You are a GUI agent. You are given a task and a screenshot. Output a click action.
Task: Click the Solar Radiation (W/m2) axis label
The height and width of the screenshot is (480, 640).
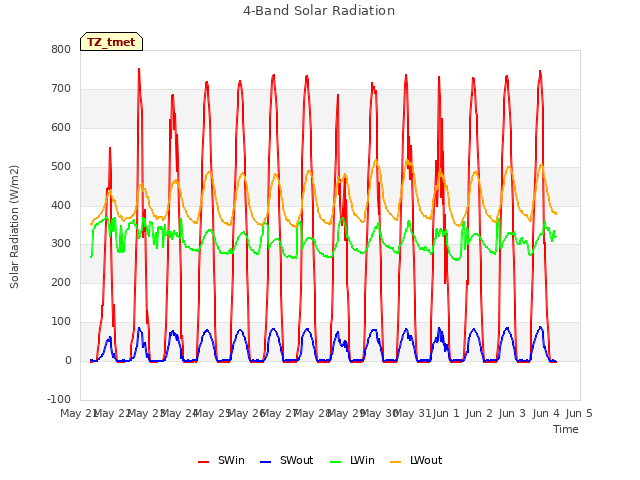(x=14, y=227)
